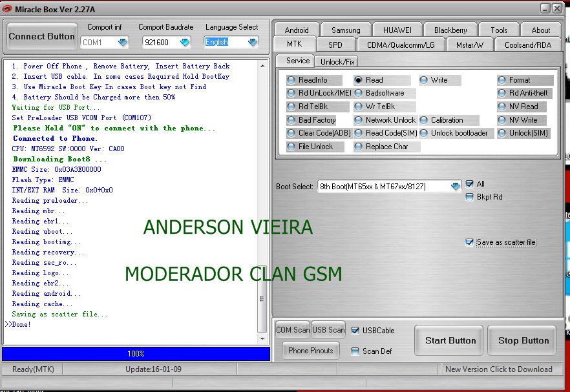Expand the Boot Select dropdown

coord(456,187)
